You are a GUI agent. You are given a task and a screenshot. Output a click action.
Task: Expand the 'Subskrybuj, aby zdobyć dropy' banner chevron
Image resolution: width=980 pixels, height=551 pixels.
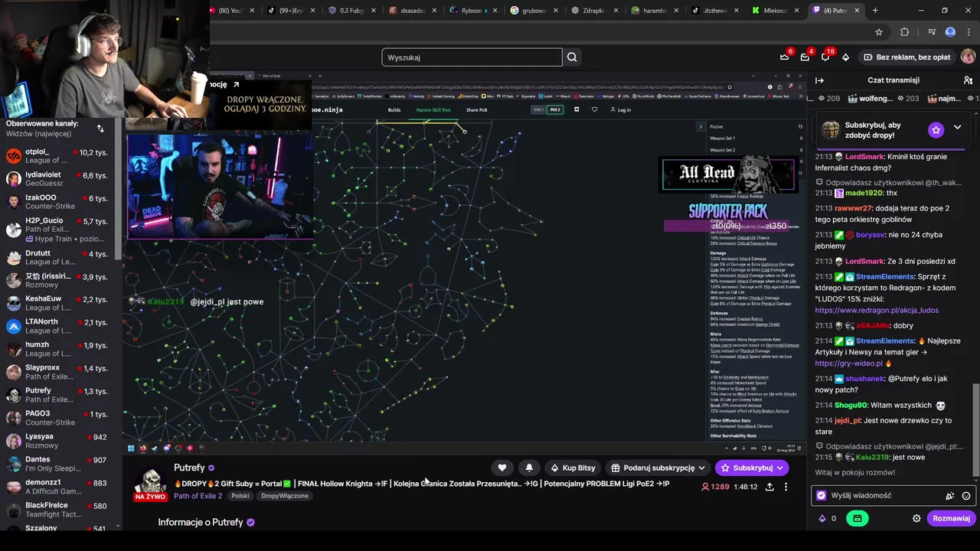coord(957,127)
